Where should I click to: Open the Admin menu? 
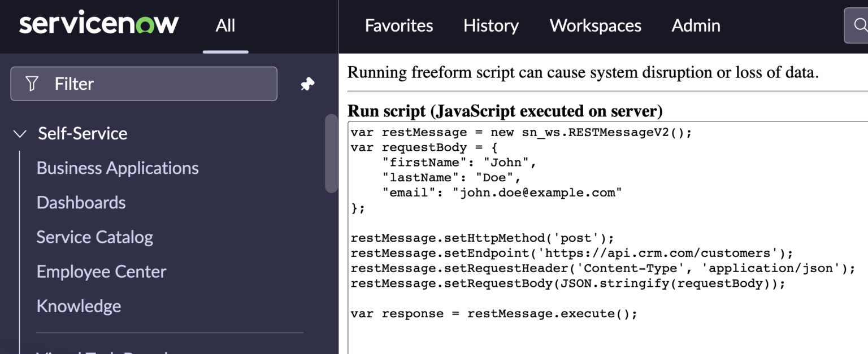(696, 25)
